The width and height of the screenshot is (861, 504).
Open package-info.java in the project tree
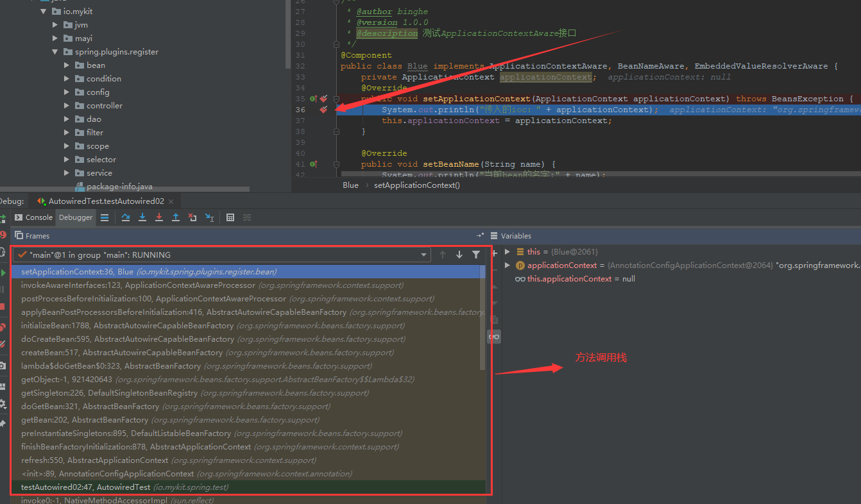(x=119, y=187)
